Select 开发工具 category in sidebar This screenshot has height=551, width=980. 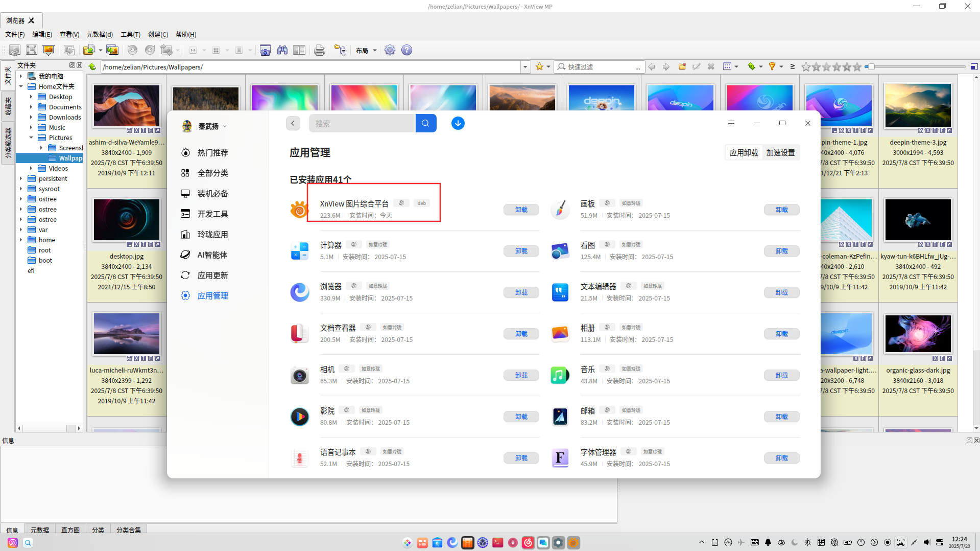213,214
